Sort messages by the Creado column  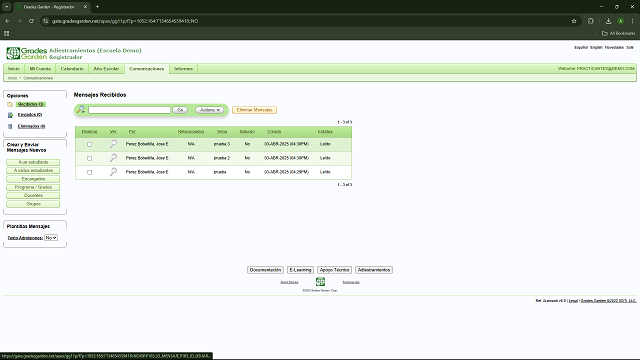(x=274, y=131)
